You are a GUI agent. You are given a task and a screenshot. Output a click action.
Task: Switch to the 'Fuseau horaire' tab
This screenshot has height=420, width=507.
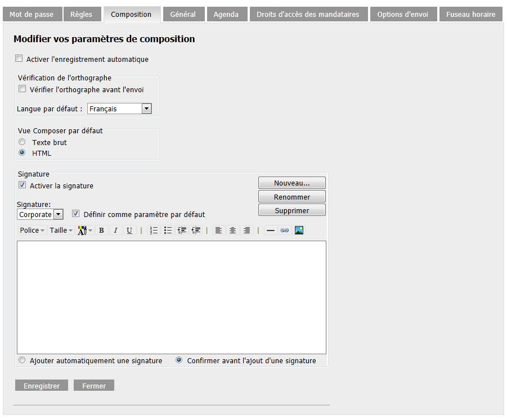click(470, 14)
